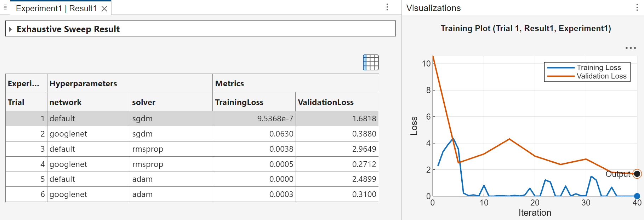Select trial 6 row number cell
644x220 pixels.
click(x=27, y=194)
